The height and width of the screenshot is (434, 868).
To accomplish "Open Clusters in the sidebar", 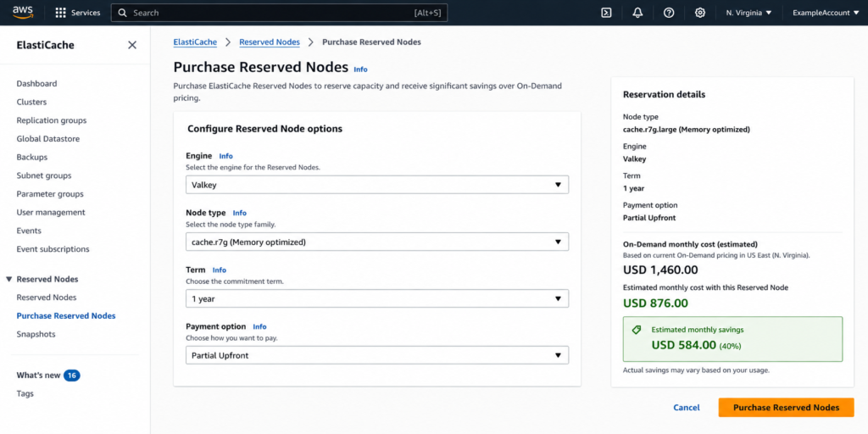I will [x=31, y=102].
